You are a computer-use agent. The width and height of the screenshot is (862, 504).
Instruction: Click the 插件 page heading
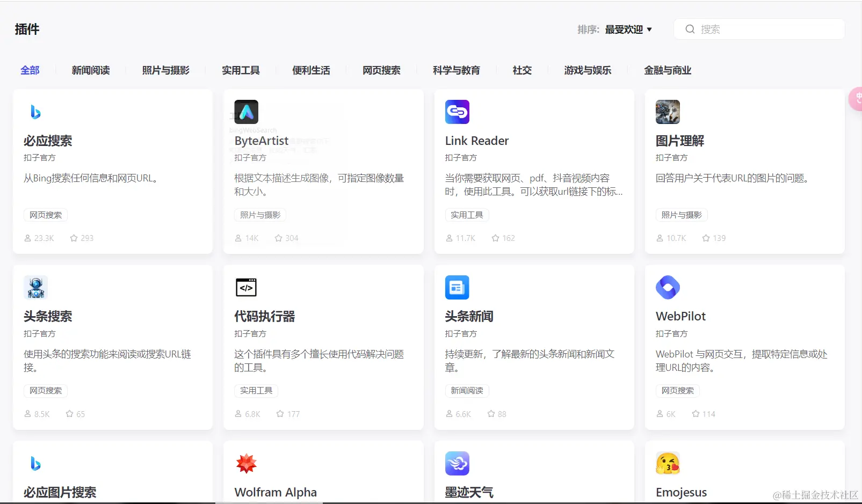coord(27,29)
